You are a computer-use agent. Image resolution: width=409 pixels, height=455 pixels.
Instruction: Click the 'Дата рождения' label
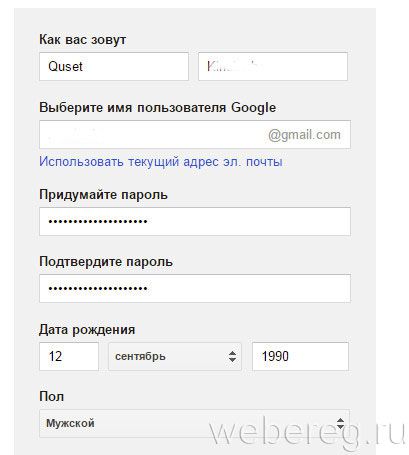tap(87, 330)
